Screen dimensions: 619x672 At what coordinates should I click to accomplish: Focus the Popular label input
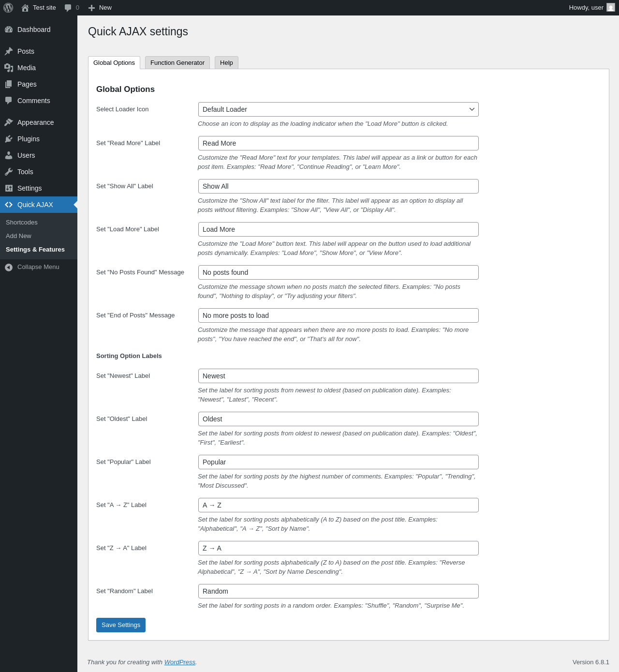[x=339, y=462]
